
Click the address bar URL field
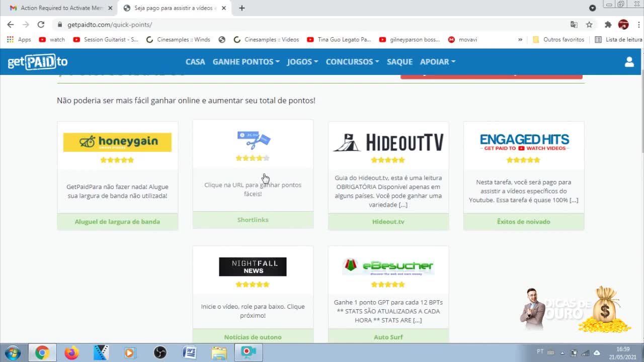point(312,25)
